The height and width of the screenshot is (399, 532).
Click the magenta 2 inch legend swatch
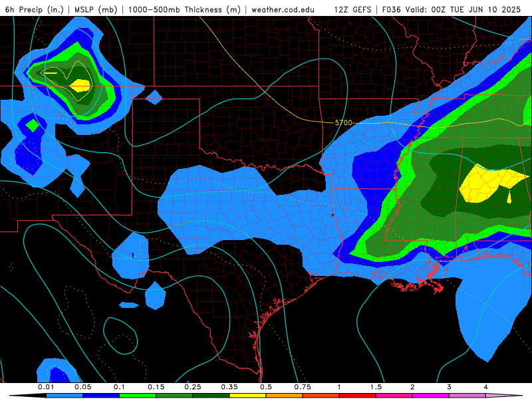[x=431, y=396]
